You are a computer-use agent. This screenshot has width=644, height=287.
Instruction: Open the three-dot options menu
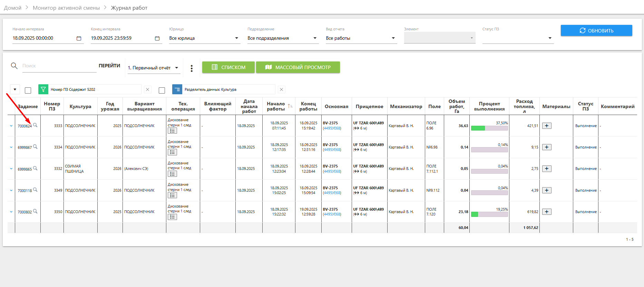[x=192, y=68]
